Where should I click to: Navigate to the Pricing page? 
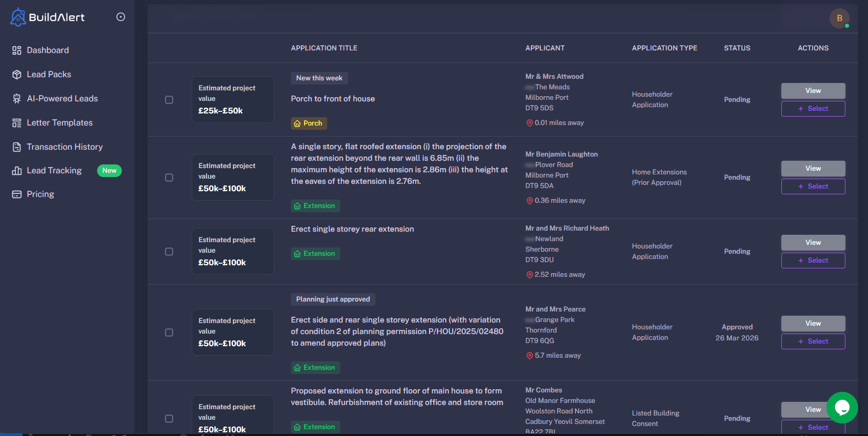(40, 194)
